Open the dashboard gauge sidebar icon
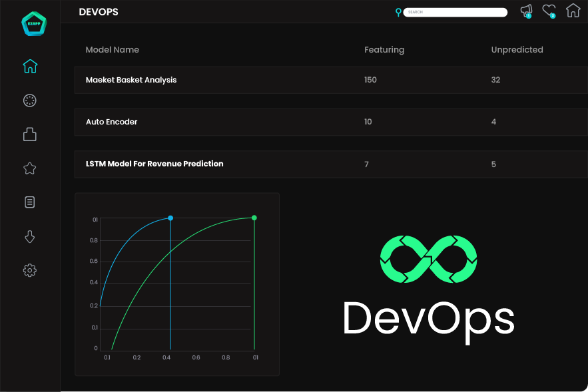588x392 pixels. pos(29,100)
